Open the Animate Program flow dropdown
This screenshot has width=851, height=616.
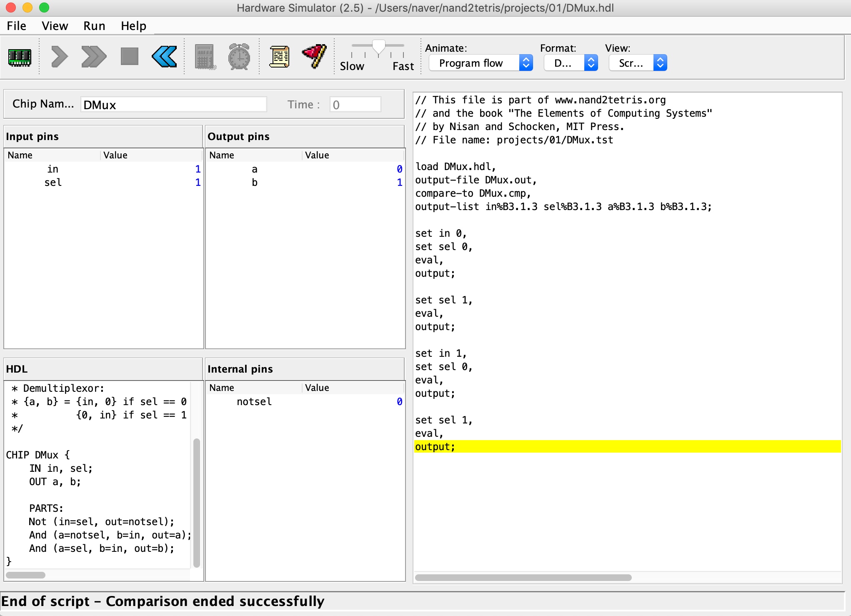click(481, 63)
